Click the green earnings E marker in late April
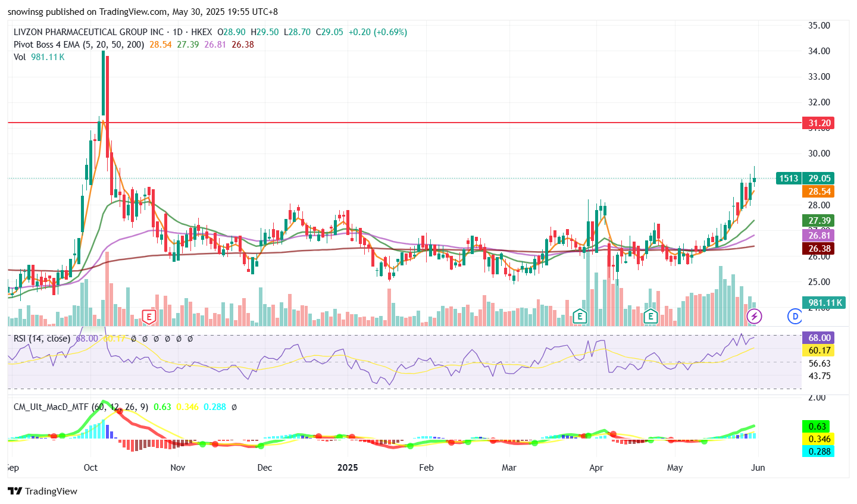Image resolution: width=857 pixels, height=504 pixels. 650,317
